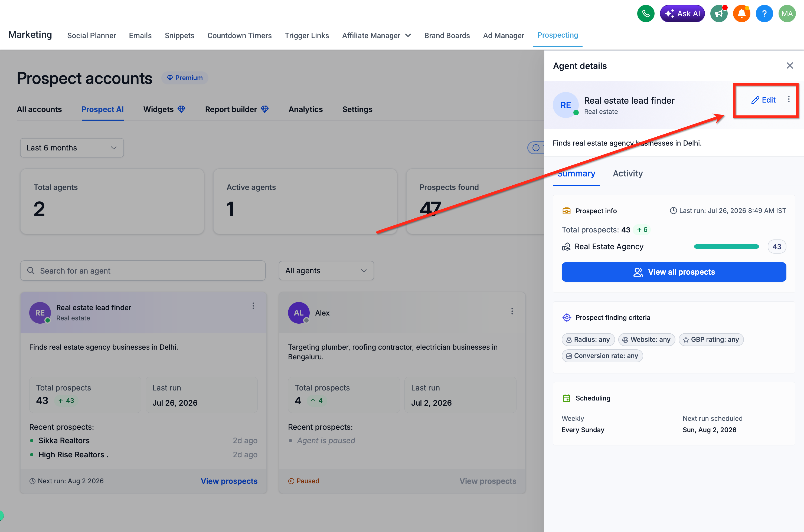Go to the Analytics tab

point(305,109)
